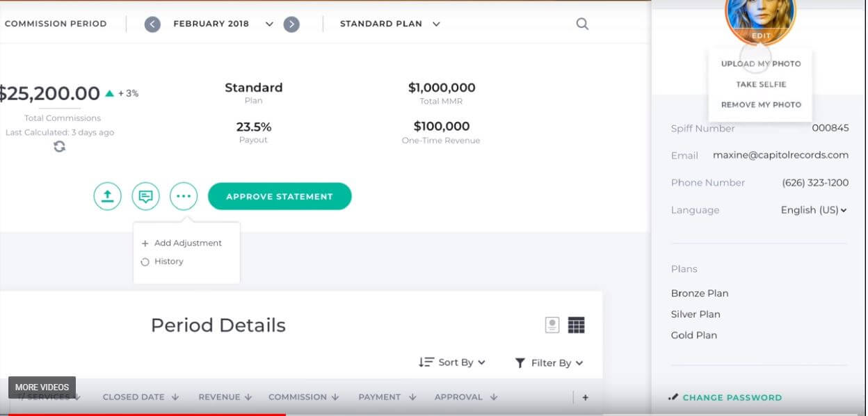This screenshot has height=416, width=868.
Task: Sort by Revenue column
Action: tap(225, 397)
